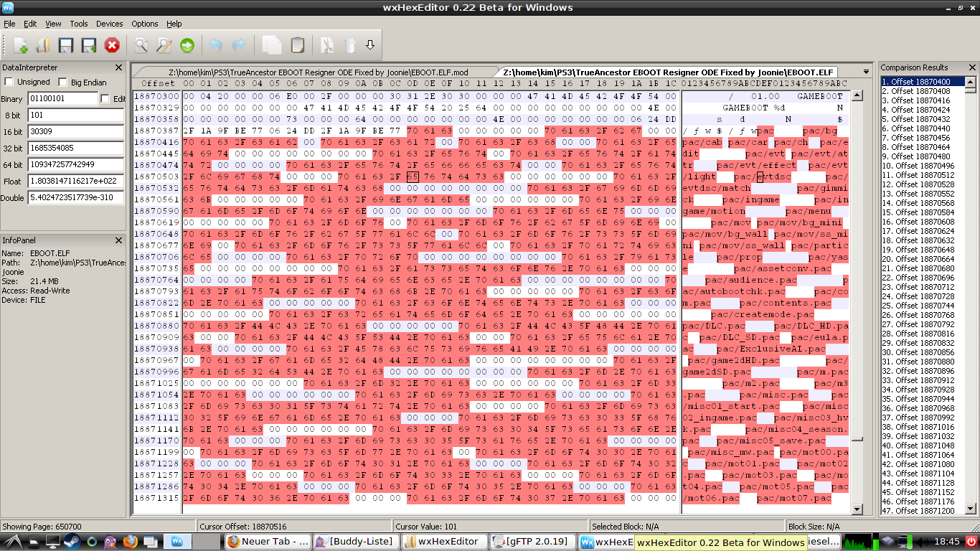Enable the Unsigned checkbox
This screenshot has width=980, height=551.
pos(9,83)
